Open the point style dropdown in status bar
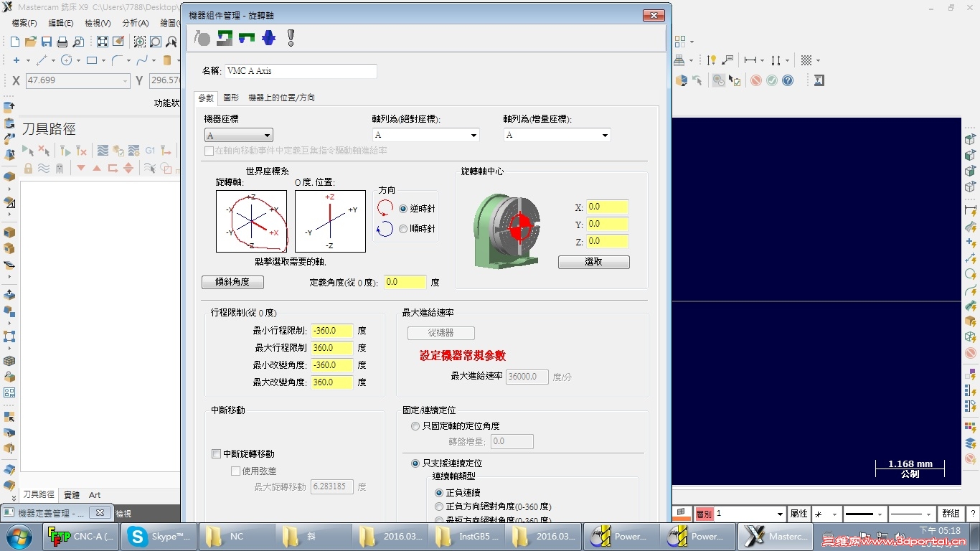The height and width of the screenshot is (551, 980). pyautogui.click(x=835, y=514)
